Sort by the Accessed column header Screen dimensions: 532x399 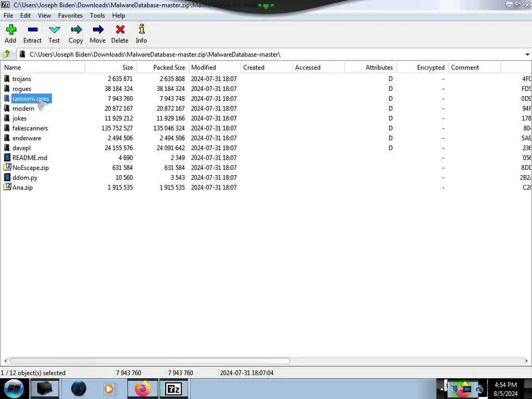pos(318,68)
